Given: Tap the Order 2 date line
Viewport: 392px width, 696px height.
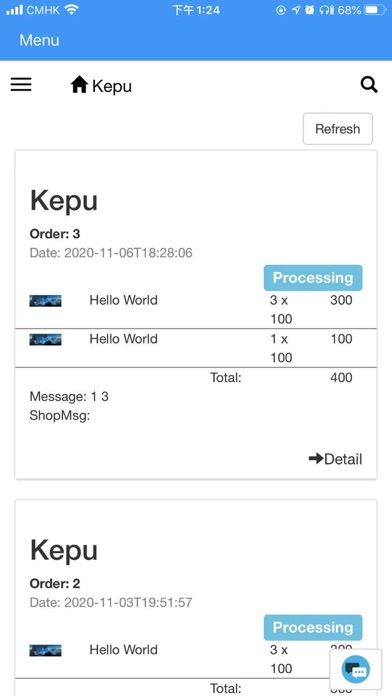Looking at the screenshot, I should tap(111, 603).
